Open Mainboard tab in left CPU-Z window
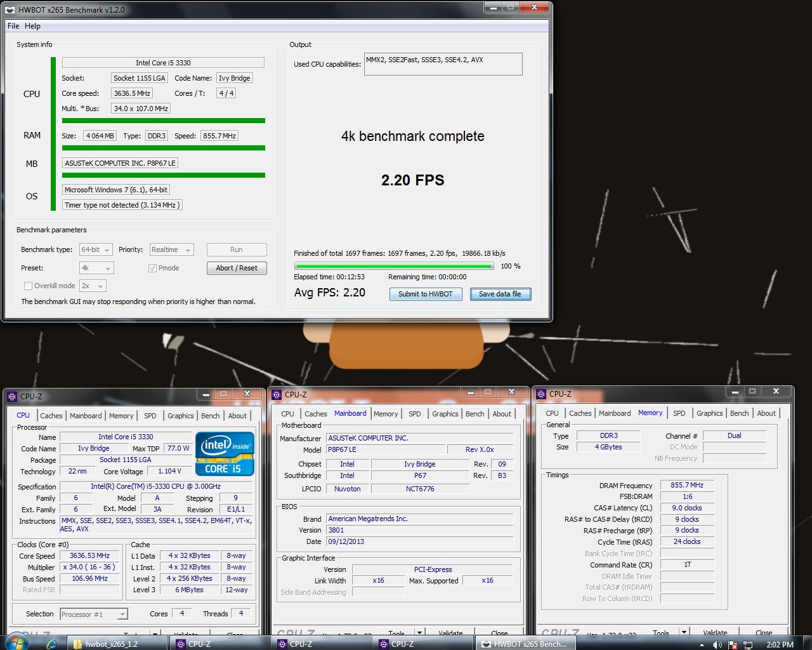Screen dimensions: 812x650 86,416
